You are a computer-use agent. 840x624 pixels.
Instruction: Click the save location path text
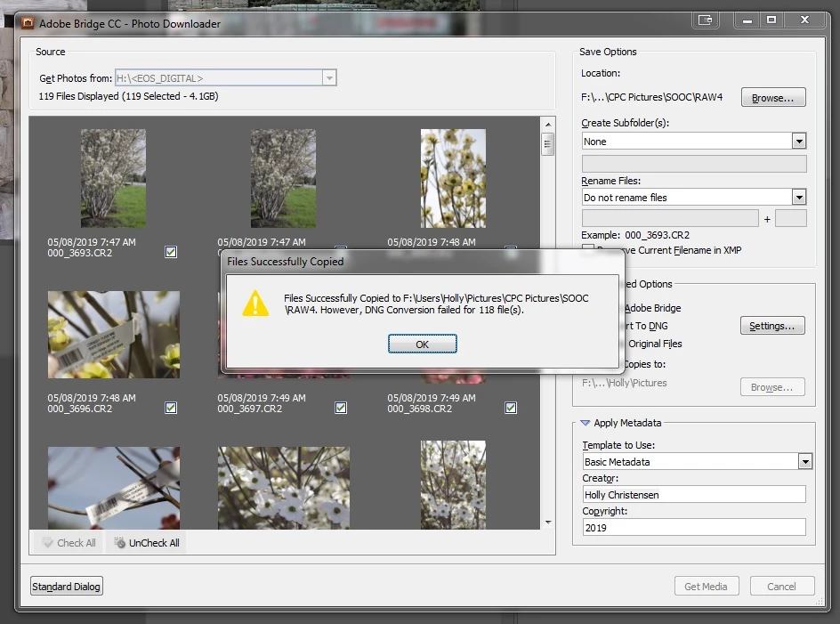(x=652, y=97)
